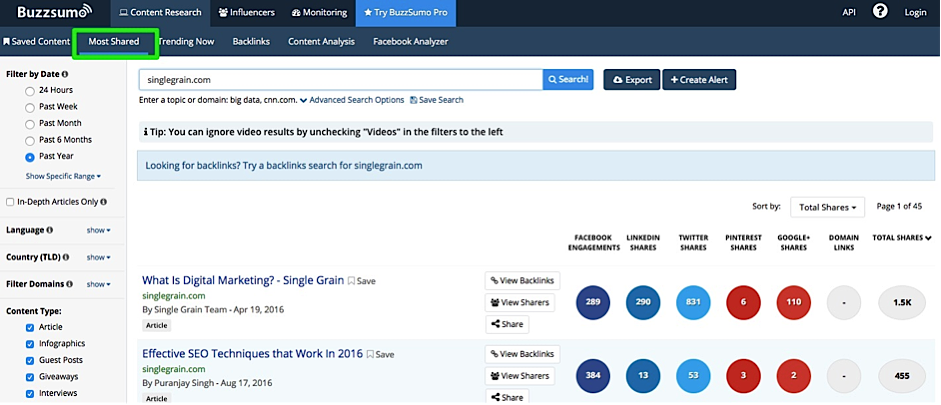941x405 pixels.
Task: Enable In-Depth Articles Only checkbox
Action: click(x=10, y=202)
